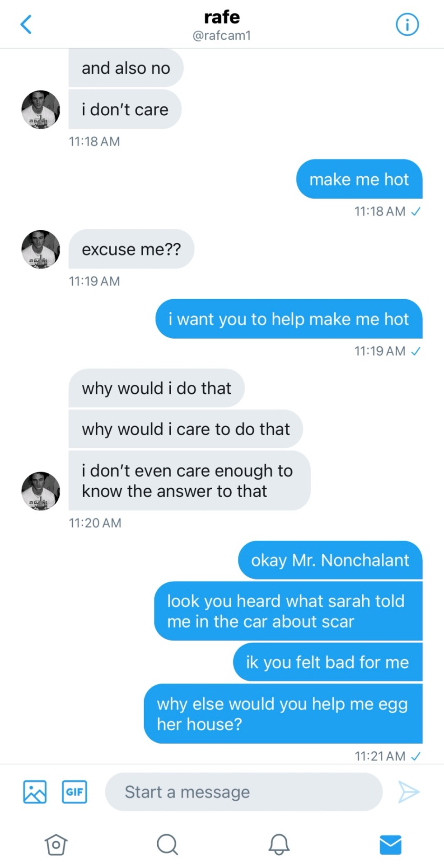
Task: Tap the "and also no" message bubble
Action: click(126, 68)
